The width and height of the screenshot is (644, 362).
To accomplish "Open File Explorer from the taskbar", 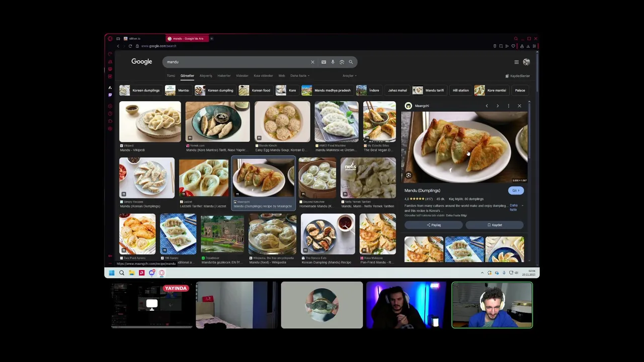I will click(x=131, y=273).
